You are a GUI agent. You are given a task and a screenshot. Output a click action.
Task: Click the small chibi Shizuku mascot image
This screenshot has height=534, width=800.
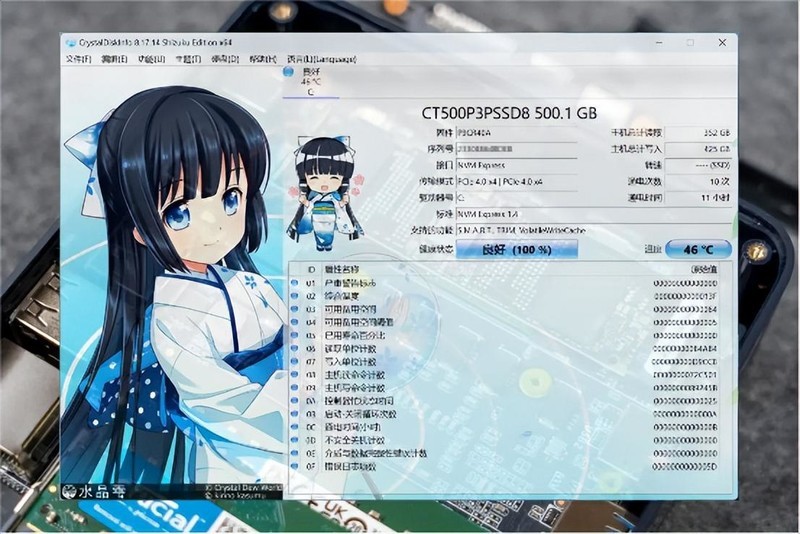tap(326, 194)
